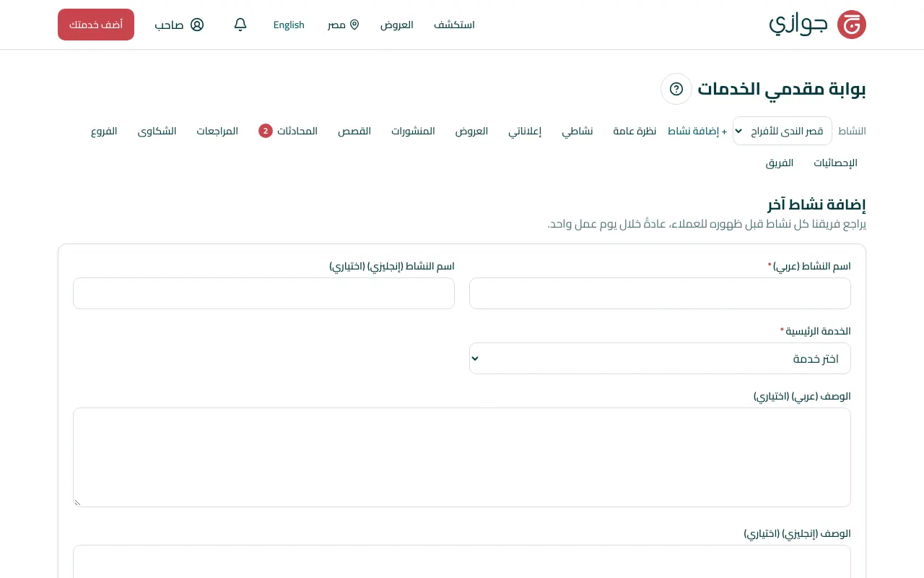Open the الفروع tab
The width and height of the screenshot is (924, 578).
point(104,131)
